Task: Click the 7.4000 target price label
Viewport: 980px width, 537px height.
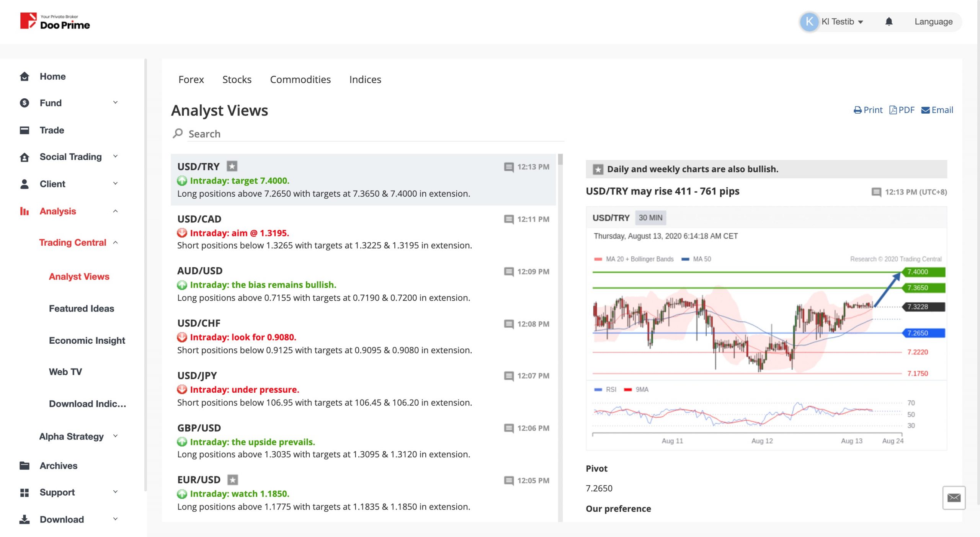Action: click(923, 272)
